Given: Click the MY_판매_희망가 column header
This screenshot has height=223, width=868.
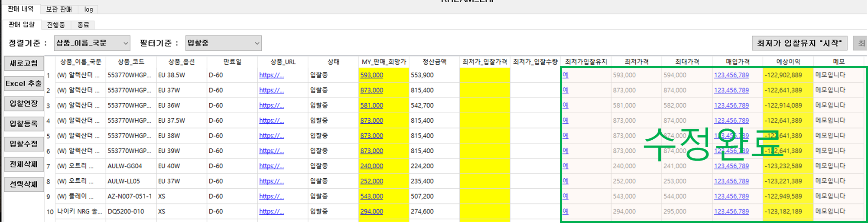Looking at the screenshot, I should (x=384, y=62).
